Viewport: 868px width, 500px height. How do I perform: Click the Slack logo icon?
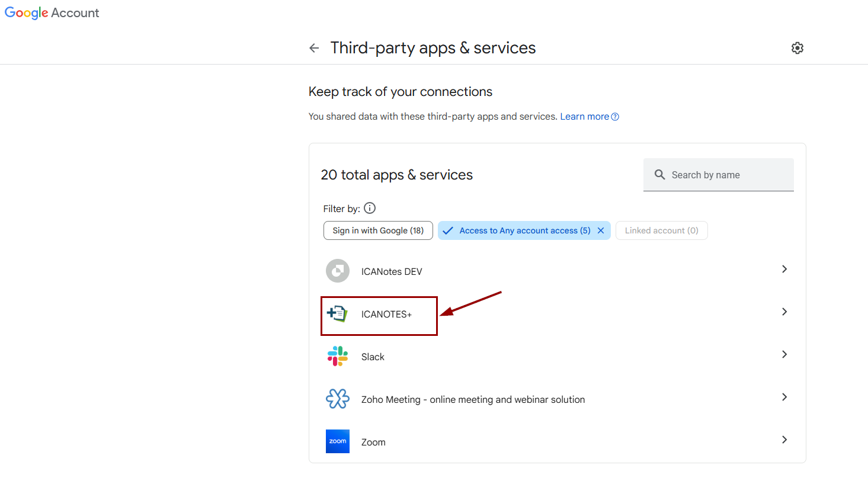[x=338, y=356]
